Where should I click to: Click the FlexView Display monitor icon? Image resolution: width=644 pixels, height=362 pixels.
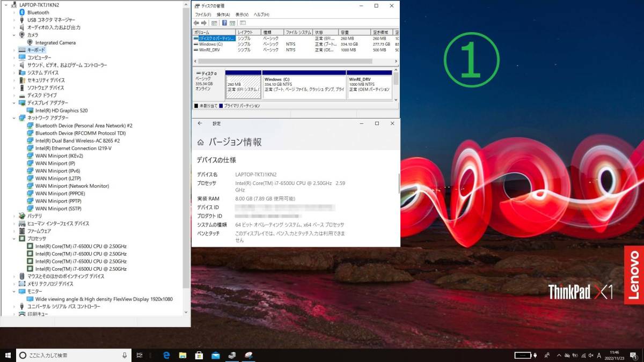[30, 299]
